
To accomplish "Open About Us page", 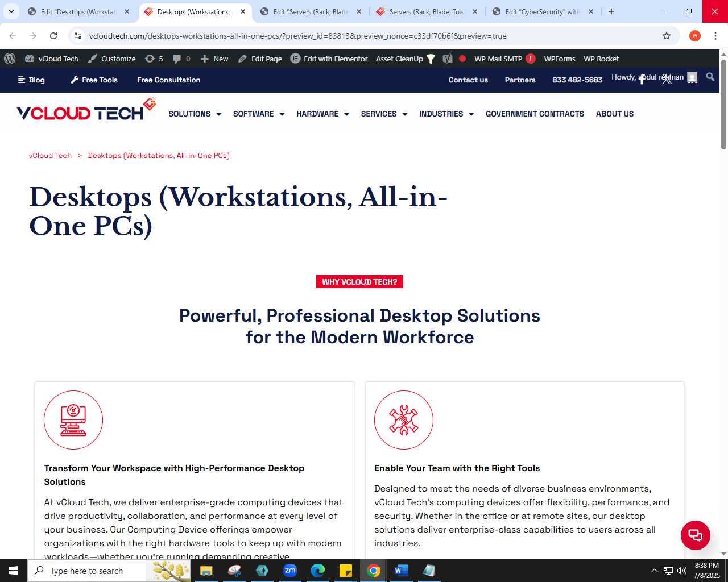I will point(615,114).
